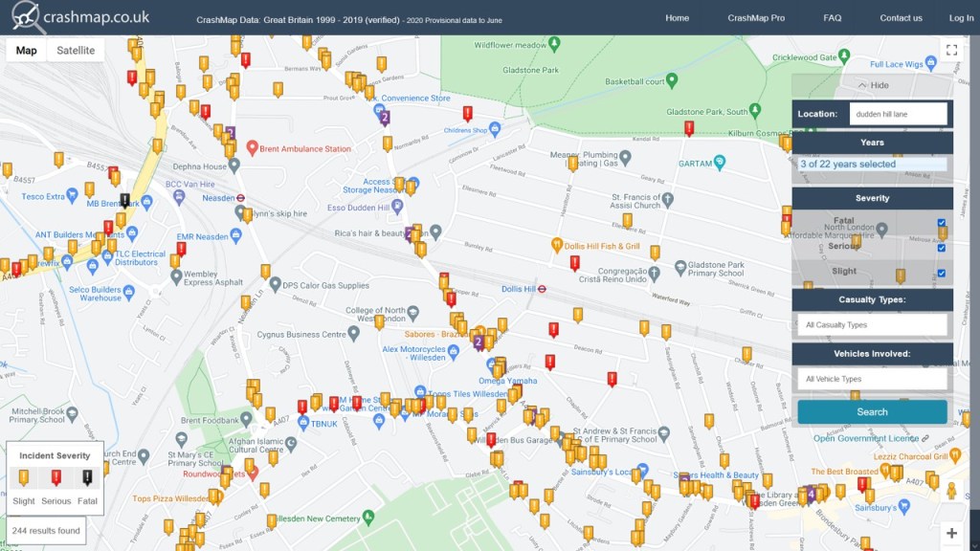Viewport: 980px width, 551px height.
Task: Click the Dollis Hill station icon
Action: click(x=542, y=288)
